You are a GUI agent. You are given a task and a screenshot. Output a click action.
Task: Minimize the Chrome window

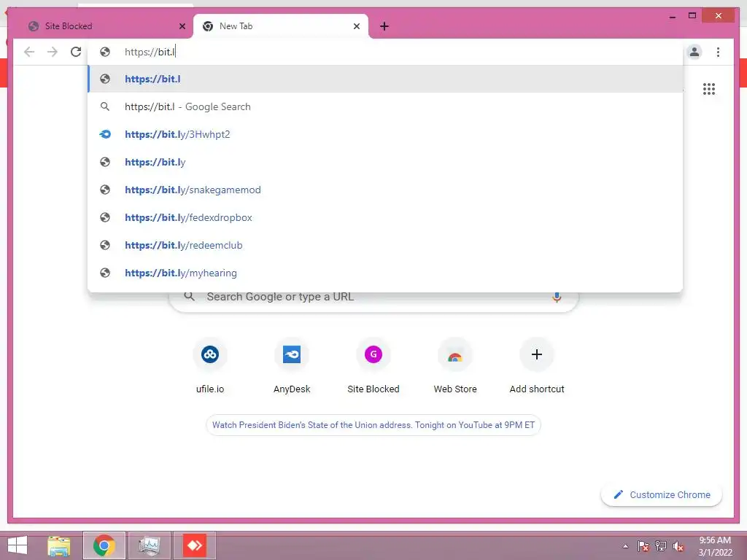point(672,16)
